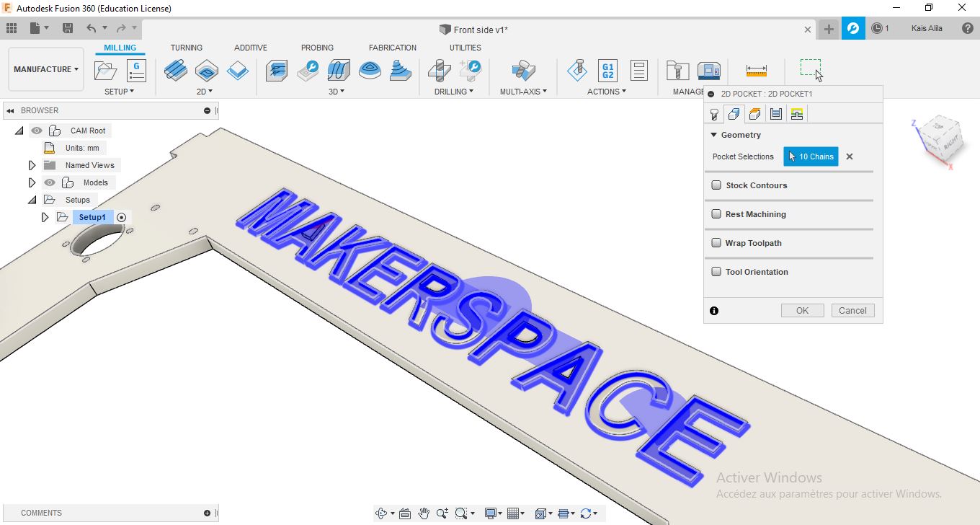The image size is (980, 525).
Task: Switch to the FABRICATION tab
Action: 393,48
